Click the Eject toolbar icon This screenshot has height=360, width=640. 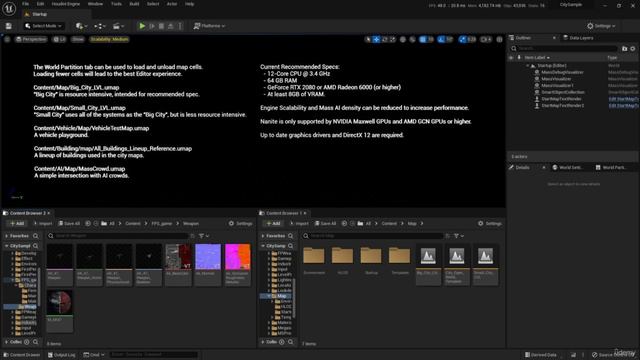pos(171,26)
